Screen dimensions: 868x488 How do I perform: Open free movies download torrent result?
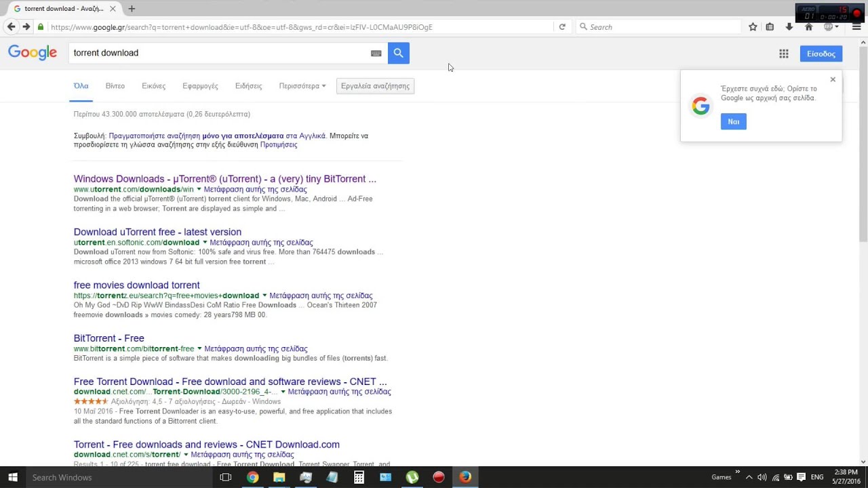137,285
